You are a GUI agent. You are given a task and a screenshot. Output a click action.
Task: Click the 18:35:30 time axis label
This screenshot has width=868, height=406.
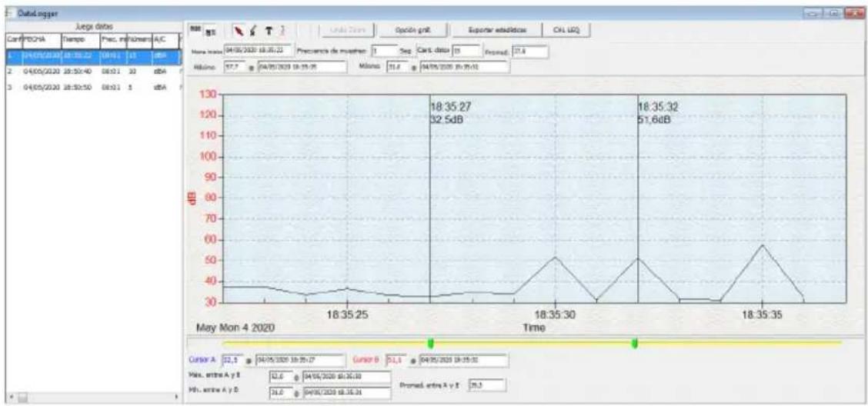556,314
